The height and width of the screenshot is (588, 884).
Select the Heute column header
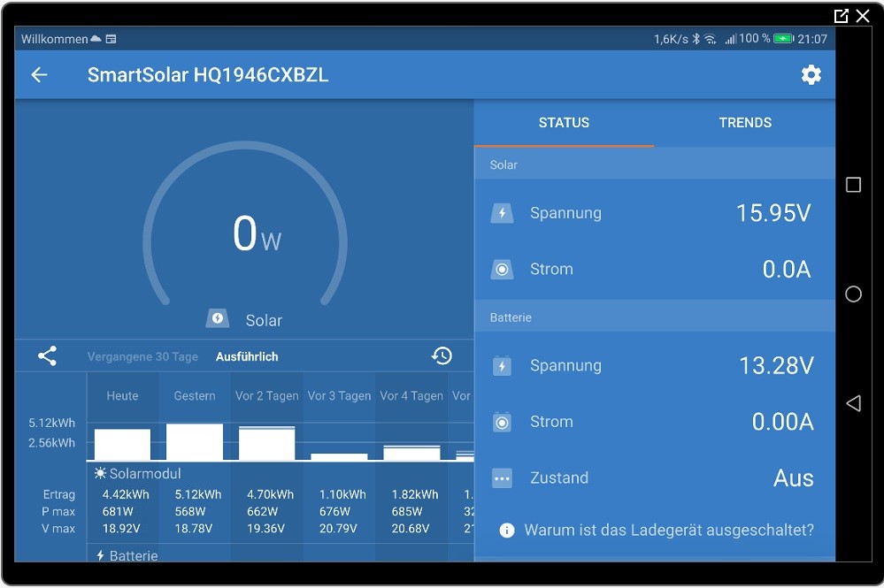click(122, 396)
